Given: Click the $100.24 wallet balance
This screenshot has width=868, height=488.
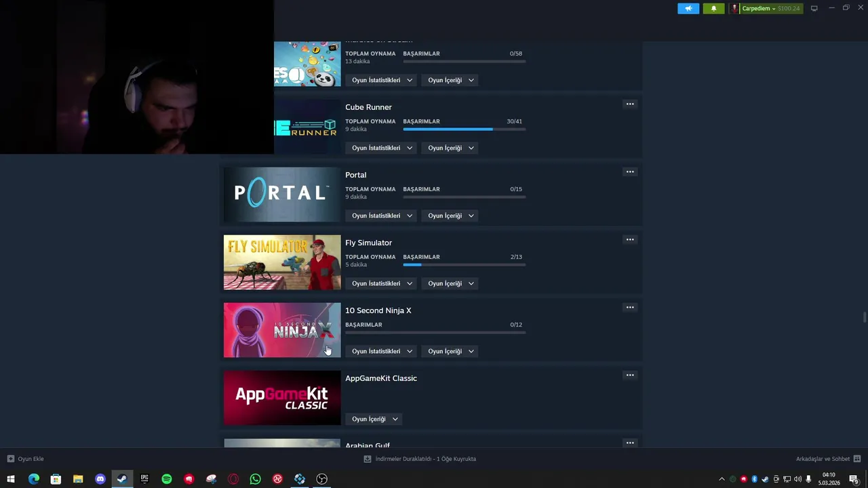Looking at the screenshot, I should pos(789,8).
